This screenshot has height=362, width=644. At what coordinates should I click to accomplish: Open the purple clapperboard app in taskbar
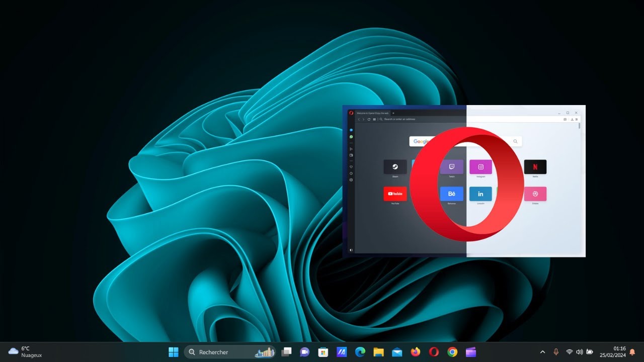(x=470, y=352)
